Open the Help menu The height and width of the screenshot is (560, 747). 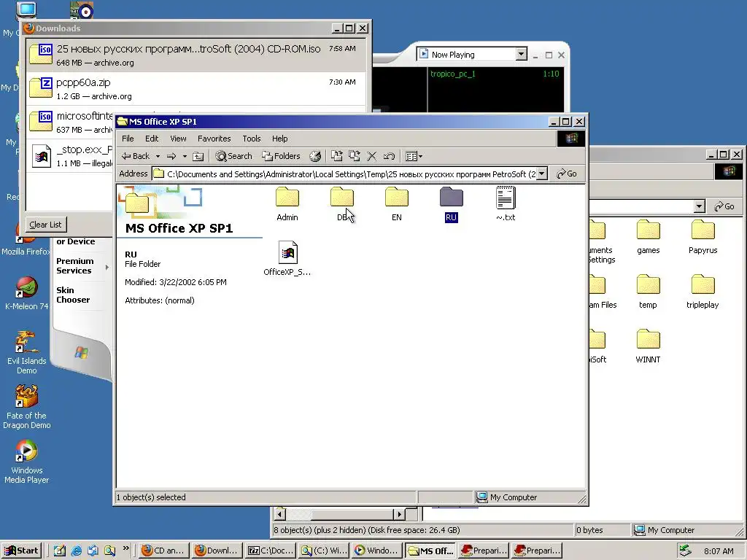pyautogui.click(x=279, y=139)
